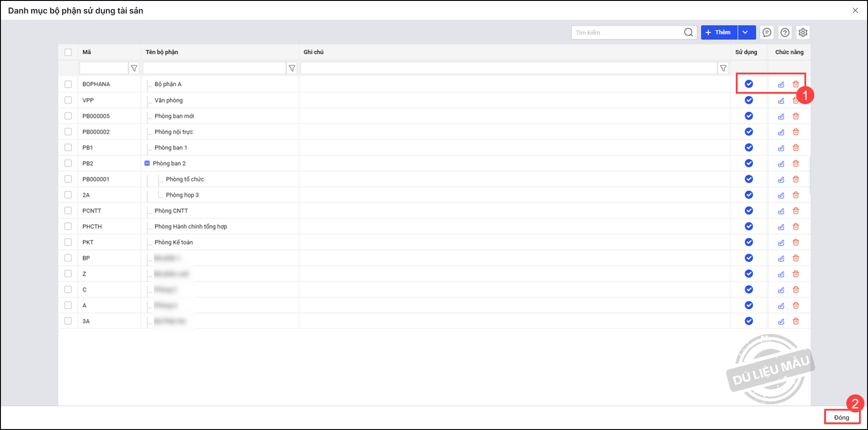Edit the PHCTH row

coord(781,227)
